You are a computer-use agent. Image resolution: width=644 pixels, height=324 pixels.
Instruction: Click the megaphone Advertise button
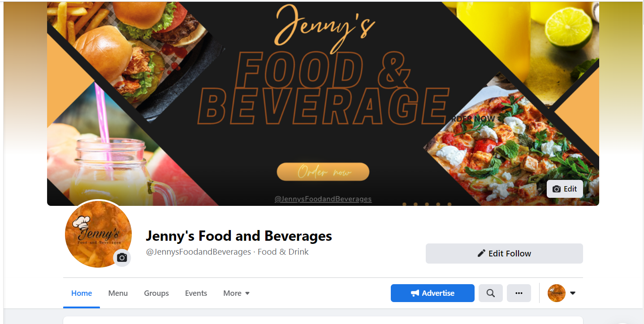tap(432, 293)
